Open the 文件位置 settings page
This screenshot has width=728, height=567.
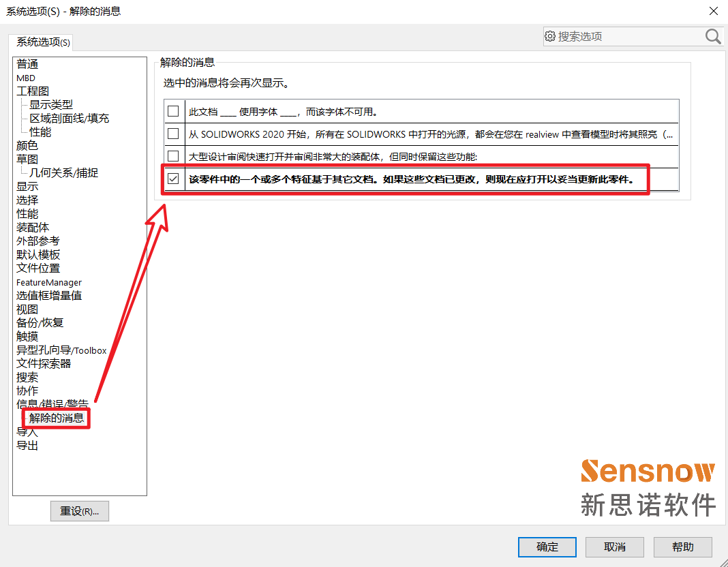[38, 269]
